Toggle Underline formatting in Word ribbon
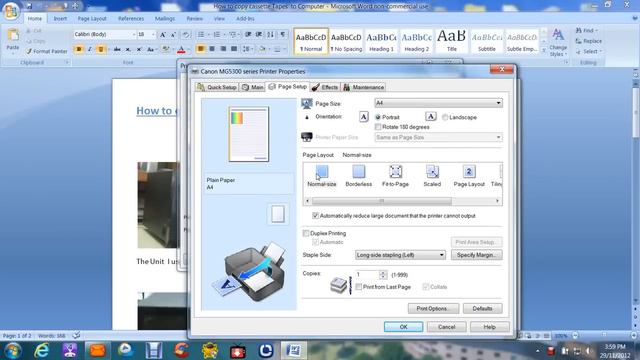The width and height of the screenshot is (640, 360). [x=100, y=49]
